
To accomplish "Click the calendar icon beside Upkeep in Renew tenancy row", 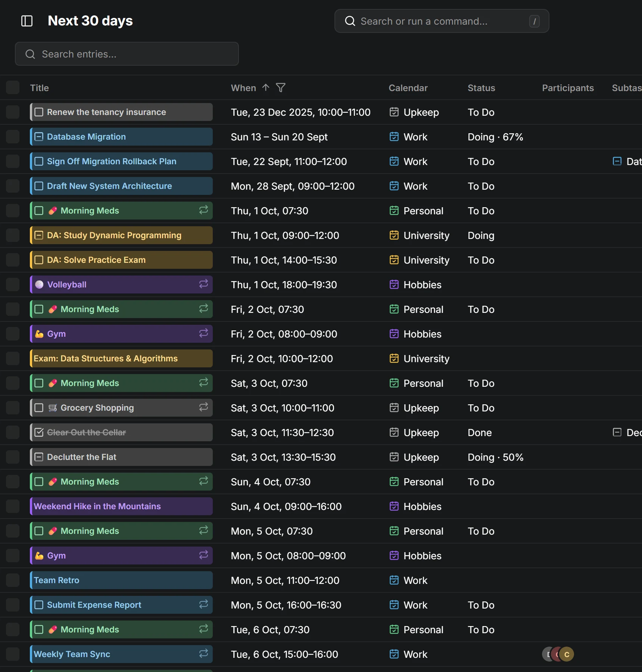I will click(x=394, y=112).
